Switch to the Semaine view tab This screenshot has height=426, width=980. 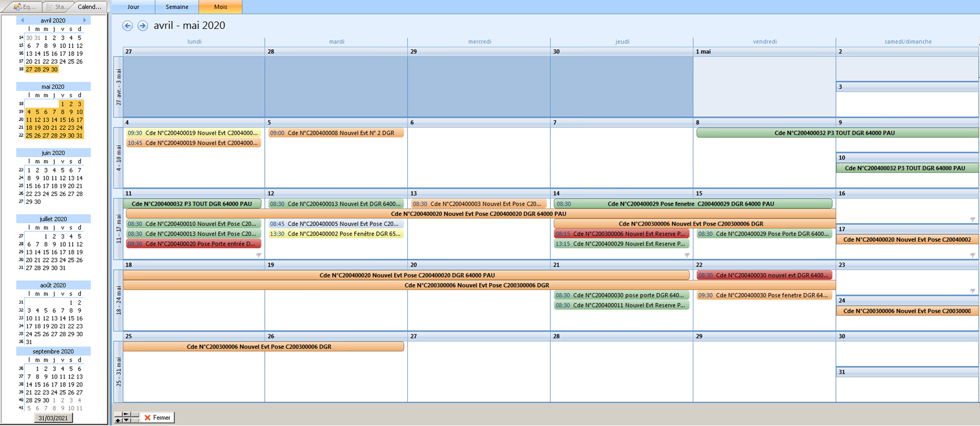(x=177, y=7)
